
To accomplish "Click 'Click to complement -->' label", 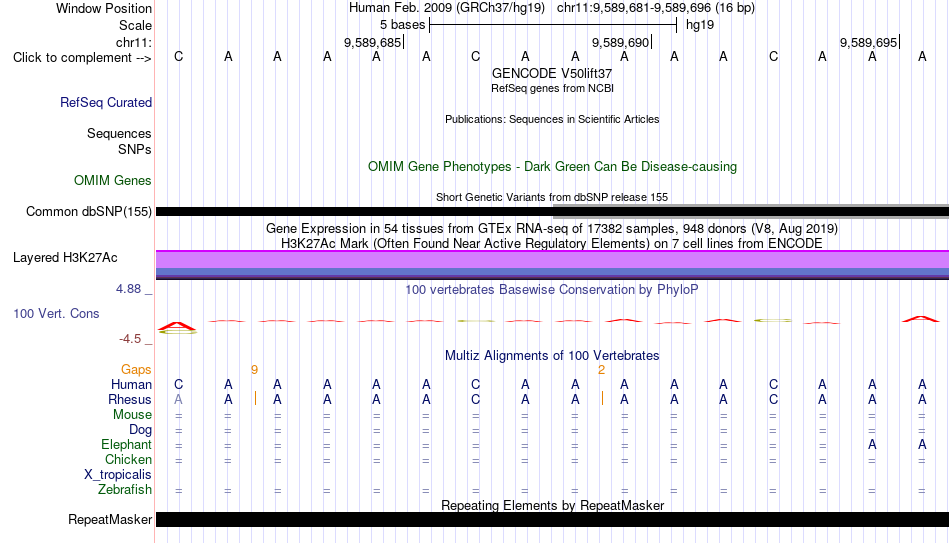I will [82, 58].
